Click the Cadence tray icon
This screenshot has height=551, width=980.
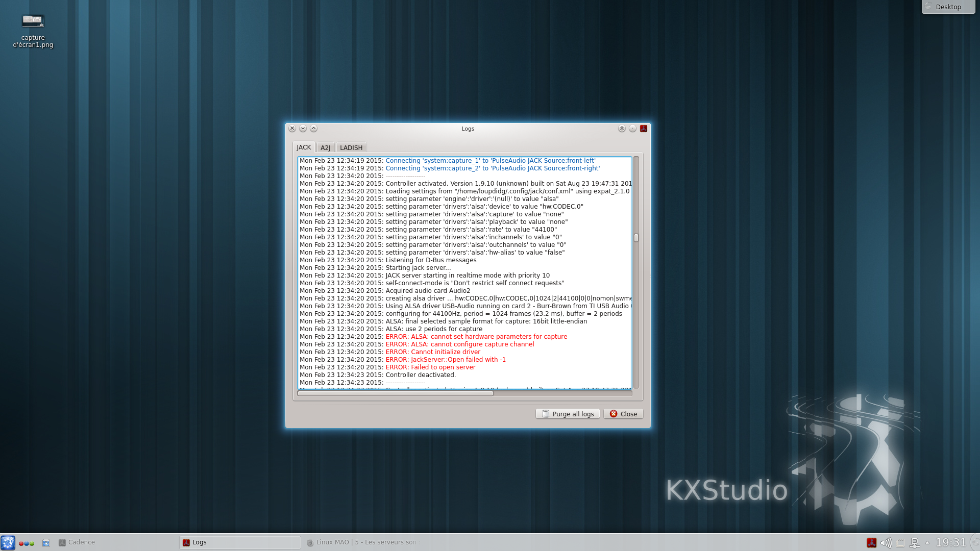click(x=871, y=543)
